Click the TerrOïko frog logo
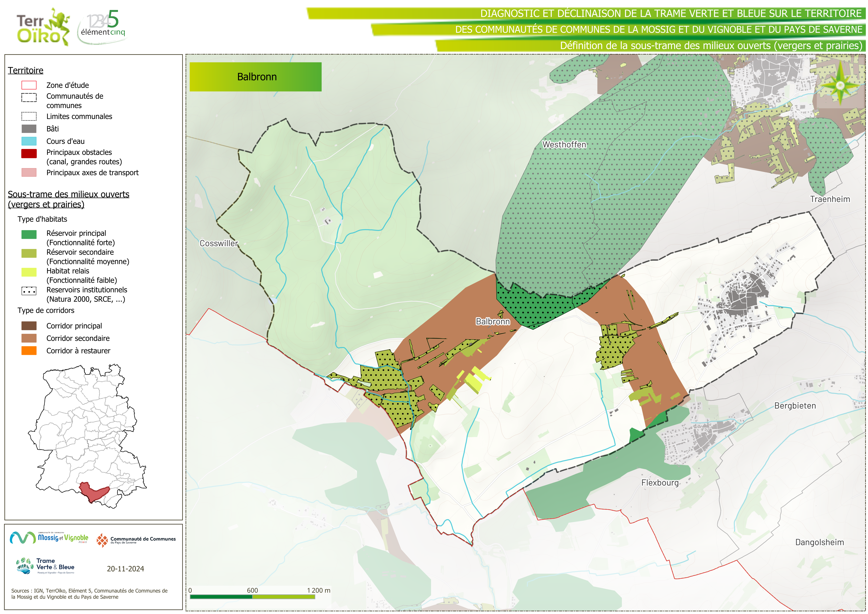This screenshot has width=868, height=614. tap(43, 27)
